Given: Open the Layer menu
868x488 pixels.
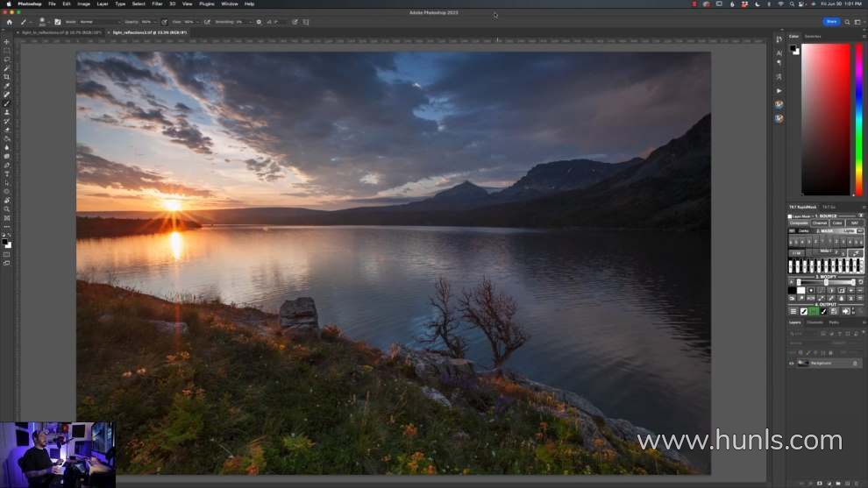Looking at the screenshot, I should 103,4.
